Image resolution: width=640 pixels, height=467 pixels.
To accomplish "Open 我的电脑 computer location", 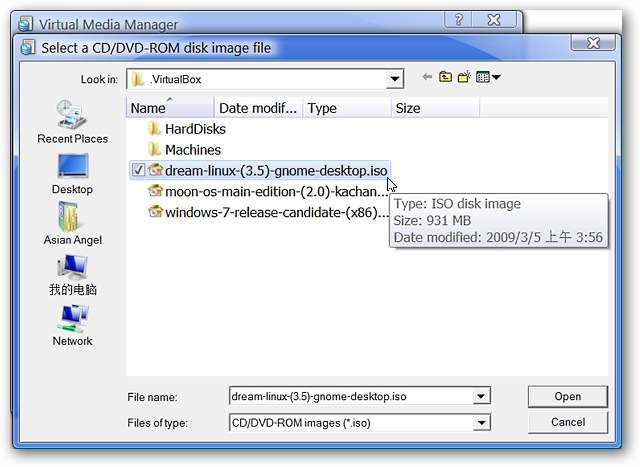I will pos(72,275).
